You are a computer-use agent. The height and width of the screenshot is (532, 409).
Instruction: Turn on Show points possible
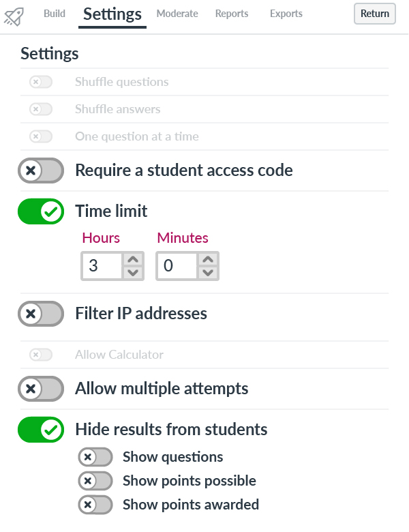95,481
